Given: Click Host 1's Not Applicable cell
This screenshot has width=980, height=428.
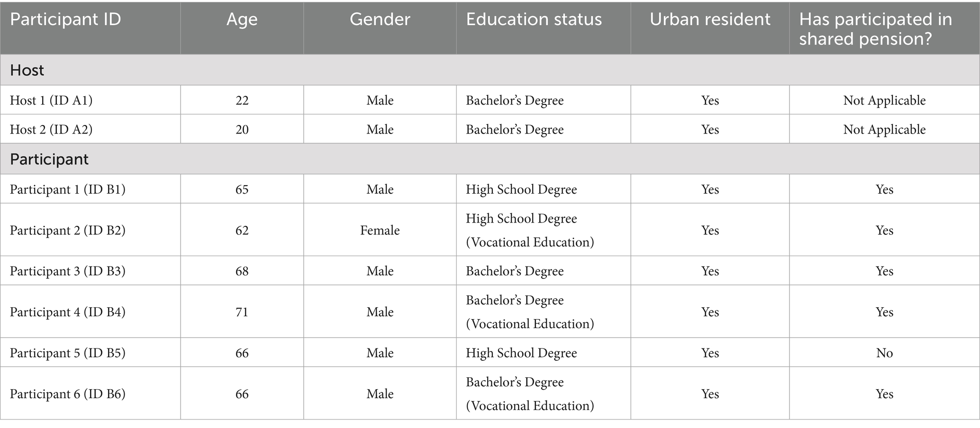Looking at the screenshot, I should 884,100.
